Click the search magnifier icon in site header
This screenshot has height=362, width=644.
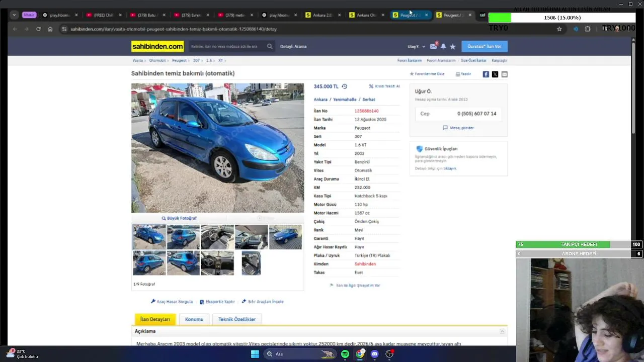(x=270, y=46)
